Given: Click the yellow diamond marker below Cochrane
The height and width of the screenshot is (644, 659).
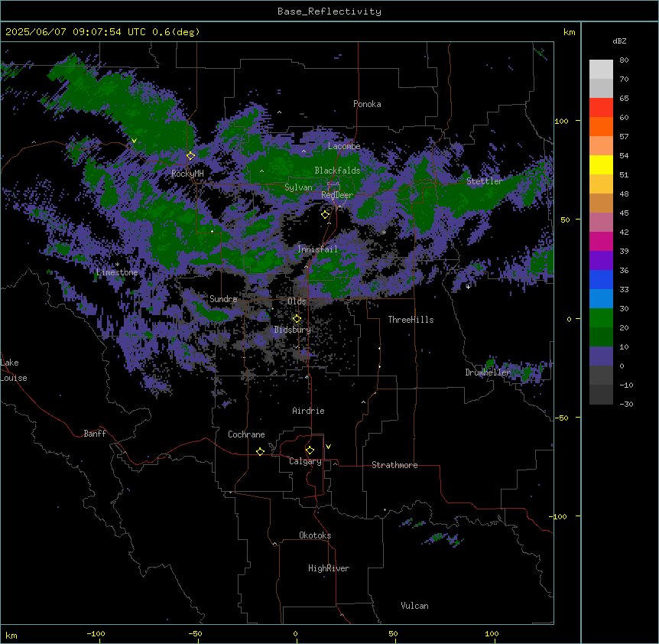Looking at the screenshot, I should point(260,451).
